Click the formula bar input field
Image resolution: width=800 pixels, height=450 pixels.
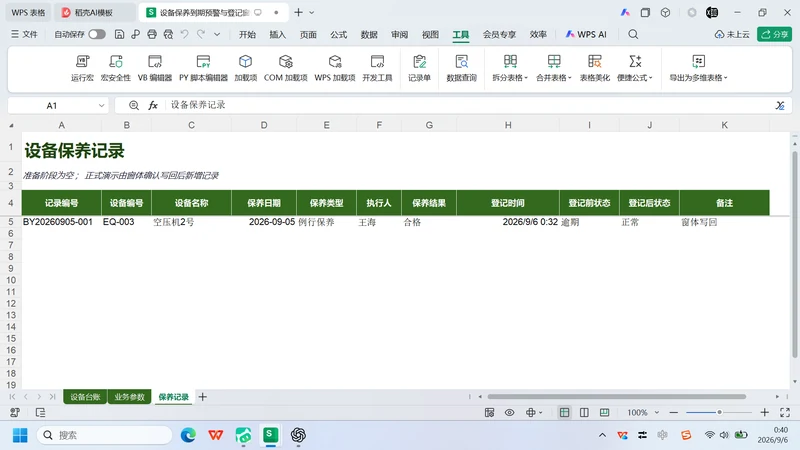click(469, 105)
